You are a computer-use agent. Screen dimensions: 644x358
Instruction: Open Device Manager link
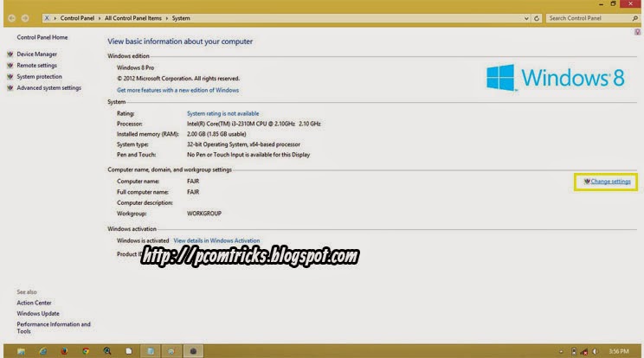coord(37,54)
